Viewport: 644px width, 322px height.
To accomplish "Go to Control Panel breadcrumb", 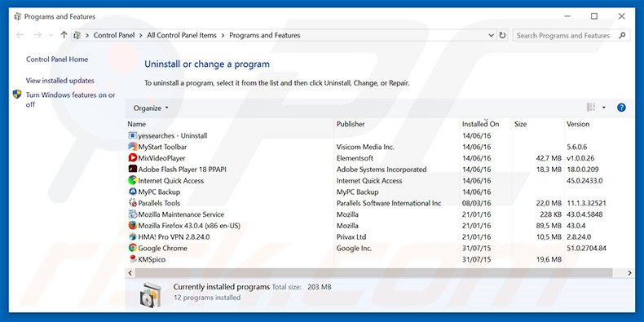I will 114,35.
